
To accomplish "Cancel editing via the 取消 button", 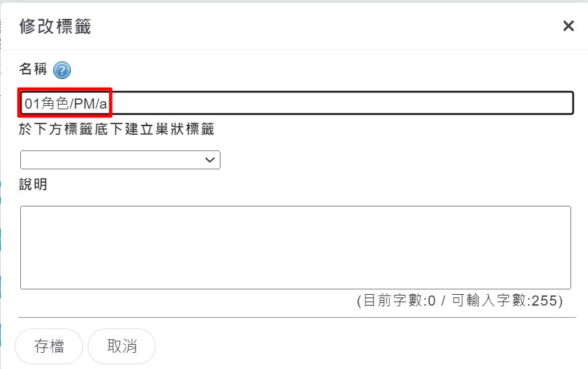I will (121, 346).
